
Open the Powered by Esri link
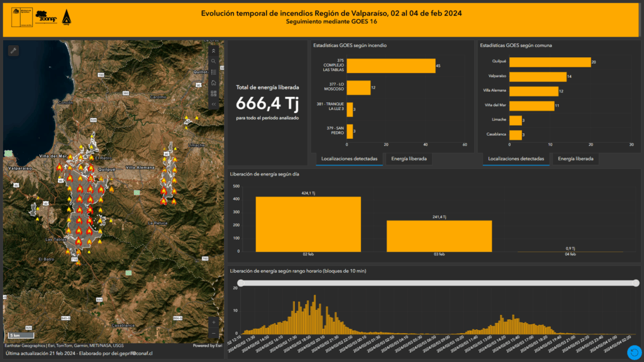[207, 346]
